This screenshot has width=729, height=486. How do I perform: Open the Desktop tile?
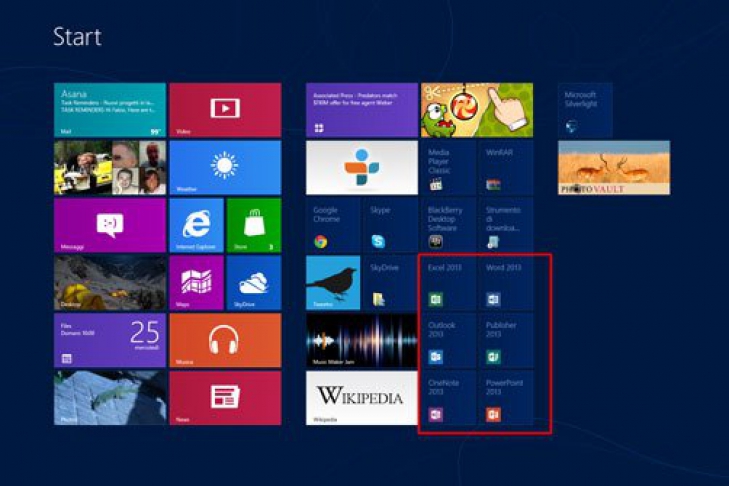(x=110, y=283)
